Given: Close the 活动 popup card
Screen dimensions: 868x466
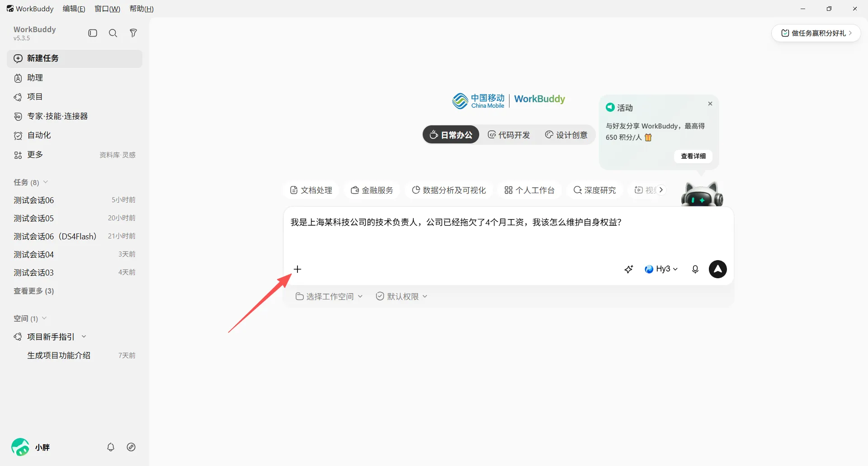Looking at the screenshot, I should point(710,104).
